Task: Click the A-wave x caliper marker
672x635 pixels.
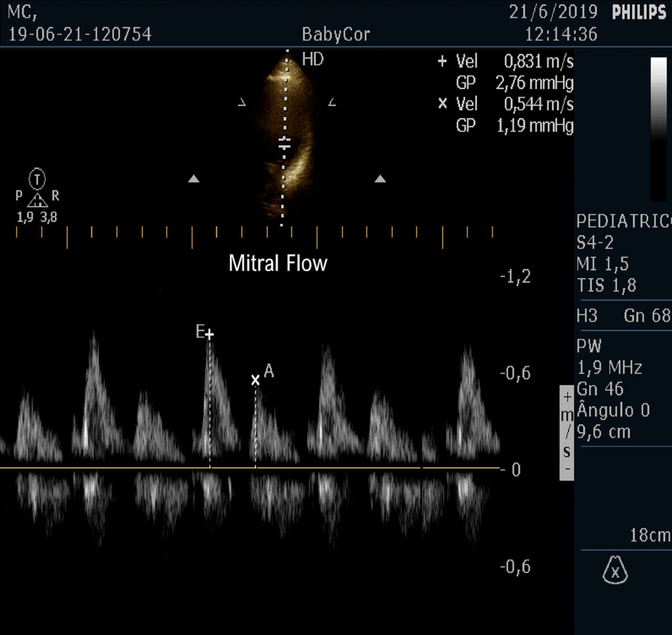Action: point(255,380)
